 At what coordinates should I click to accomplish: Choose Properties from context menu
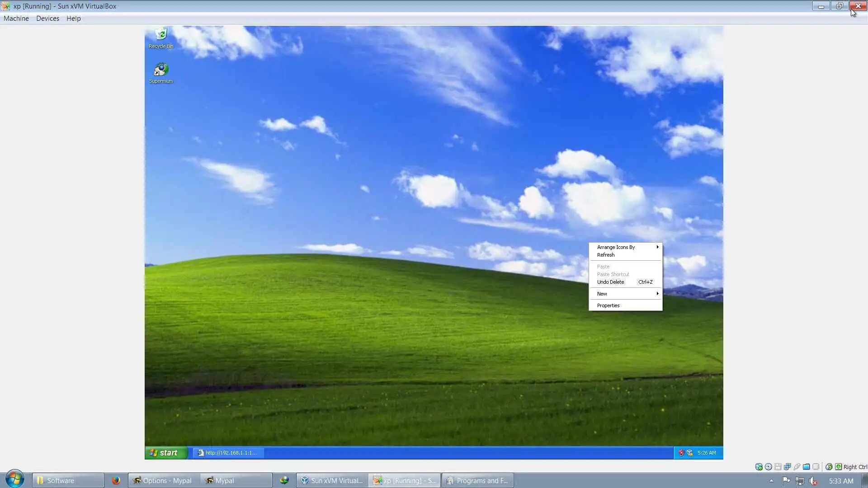coord(608,305)
